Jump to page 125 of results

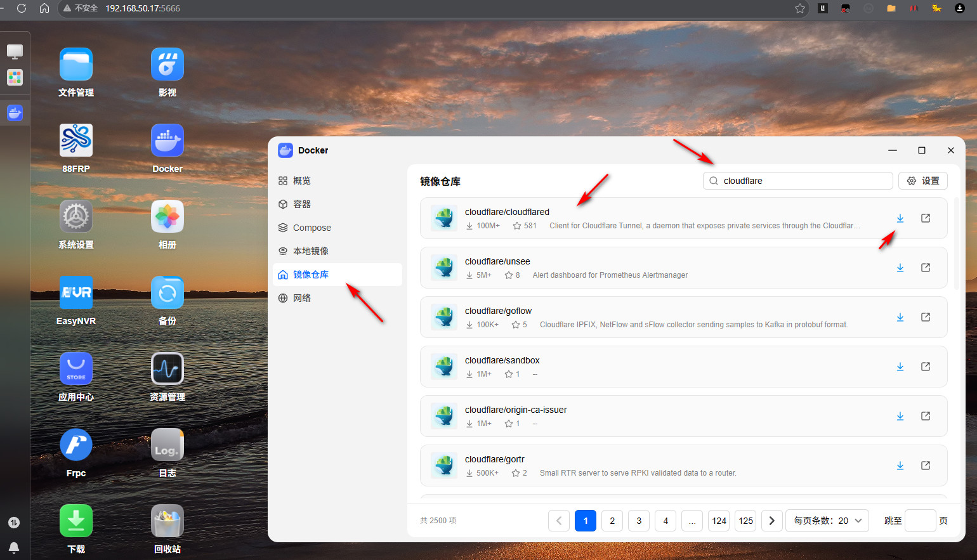click(745, 521)
